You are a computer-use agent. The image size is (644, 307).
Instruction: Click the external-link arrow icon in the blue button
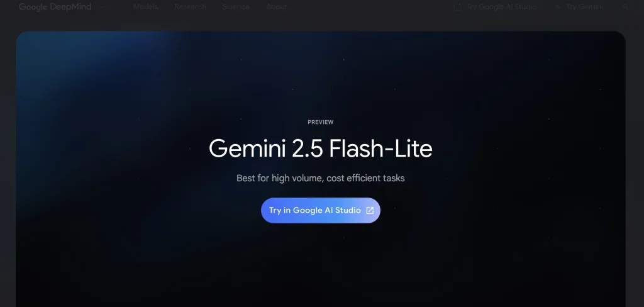370,210
